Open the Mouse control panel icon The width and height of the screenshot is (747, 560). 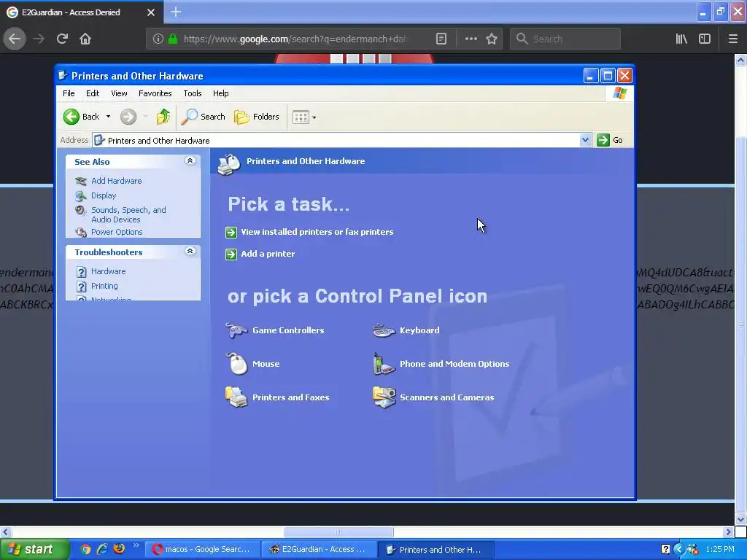pyautogui.click(x=253, y=365)
